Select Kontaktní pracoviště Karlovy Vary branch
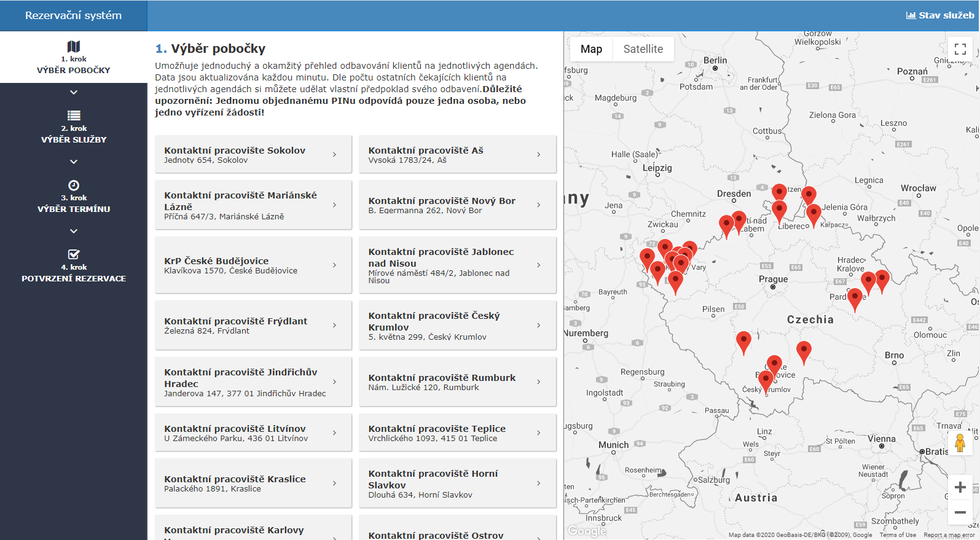 point(253,528)
